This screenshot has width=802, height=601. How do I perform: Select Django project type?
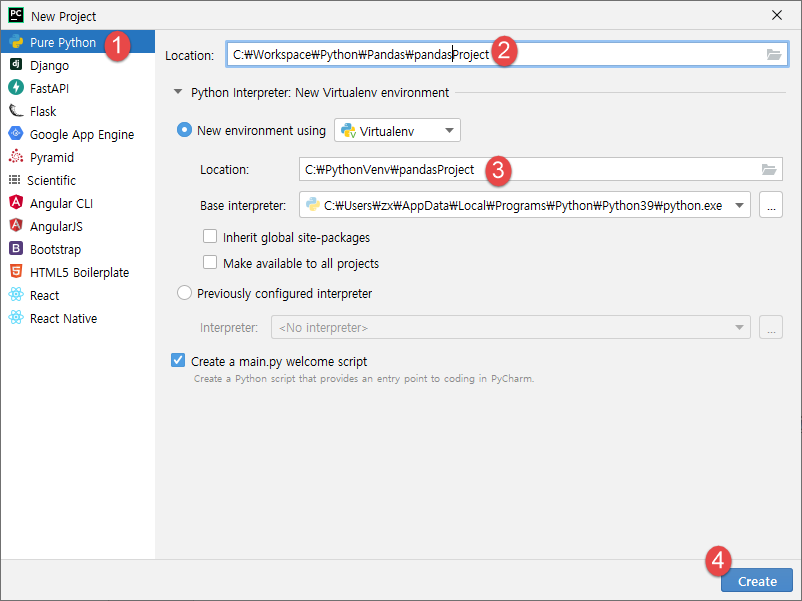(78, 65)
